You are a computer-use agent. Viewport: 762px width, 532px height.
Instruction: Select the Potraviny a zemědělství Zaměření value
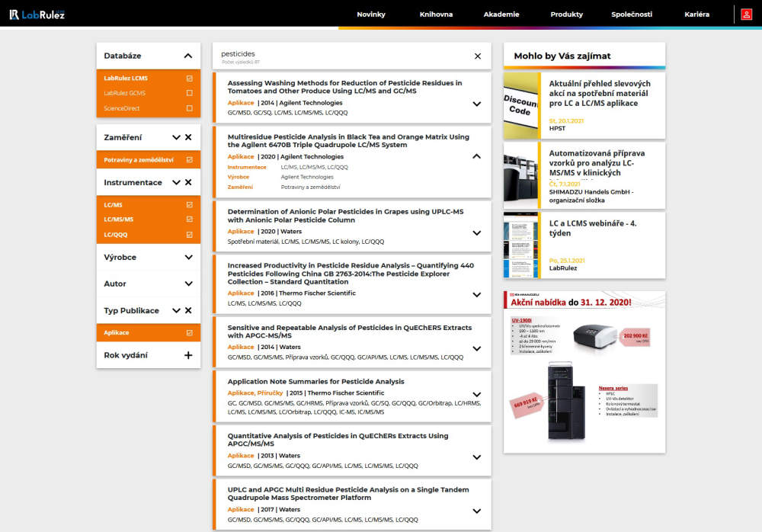[311, 187]
